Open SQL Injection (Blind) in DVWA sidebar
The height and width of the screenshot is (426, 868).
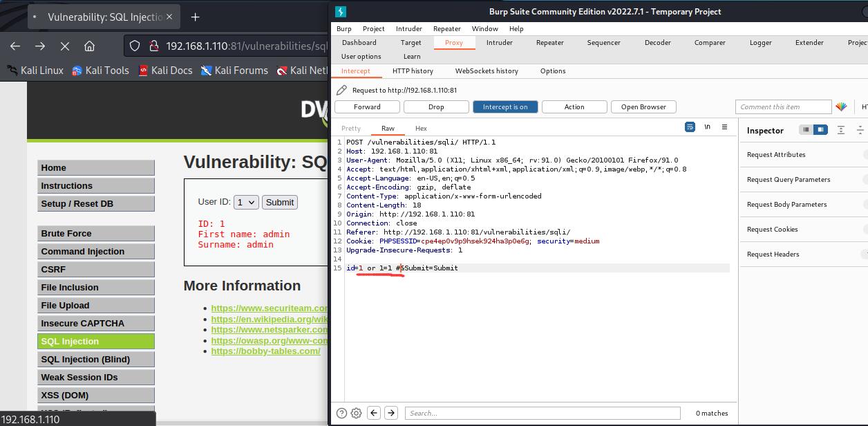pos(96,359)
